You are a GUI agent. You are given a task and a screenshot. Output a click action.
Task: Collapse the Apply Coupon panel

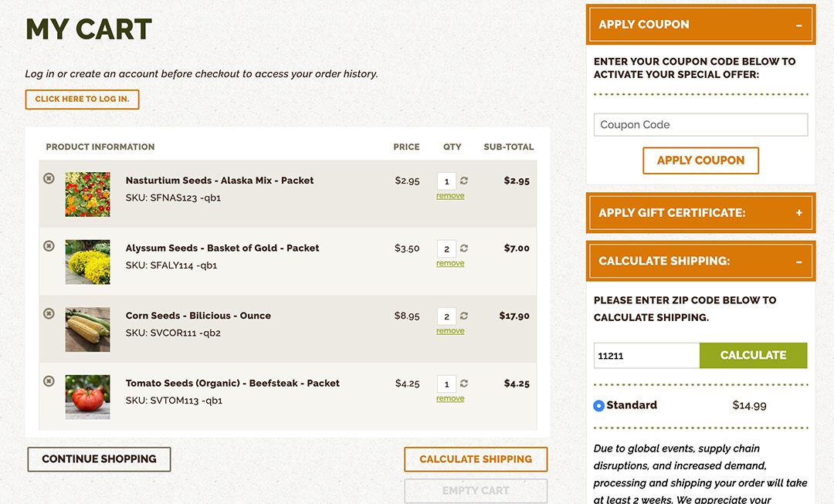coord(799,25)
